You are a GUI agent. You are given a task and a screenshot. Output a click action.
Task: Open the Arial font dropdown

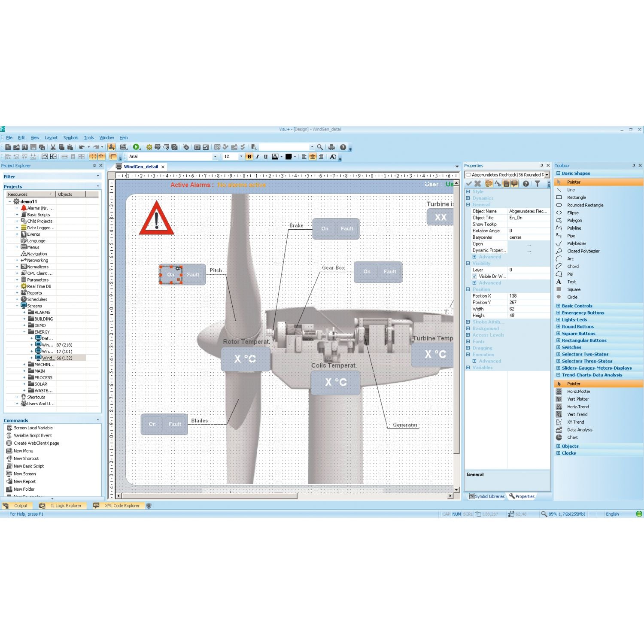point(215,157)
